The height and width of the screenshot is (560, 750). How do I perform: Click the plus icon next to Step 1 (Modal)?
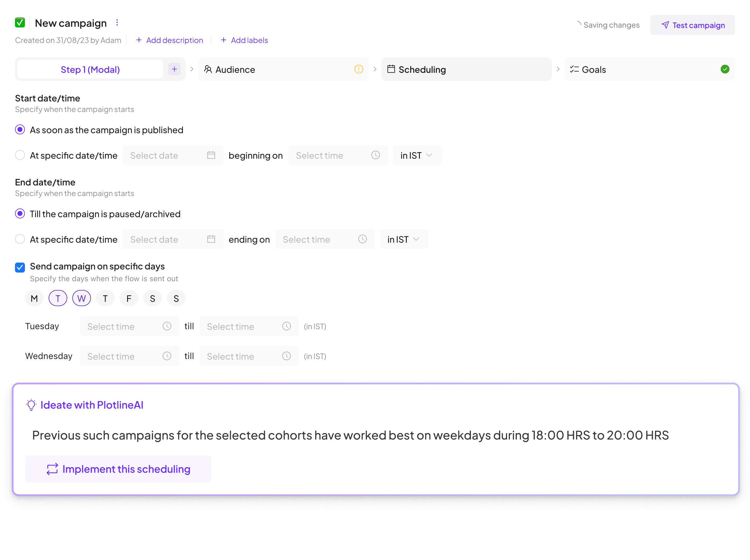[174, 69]
